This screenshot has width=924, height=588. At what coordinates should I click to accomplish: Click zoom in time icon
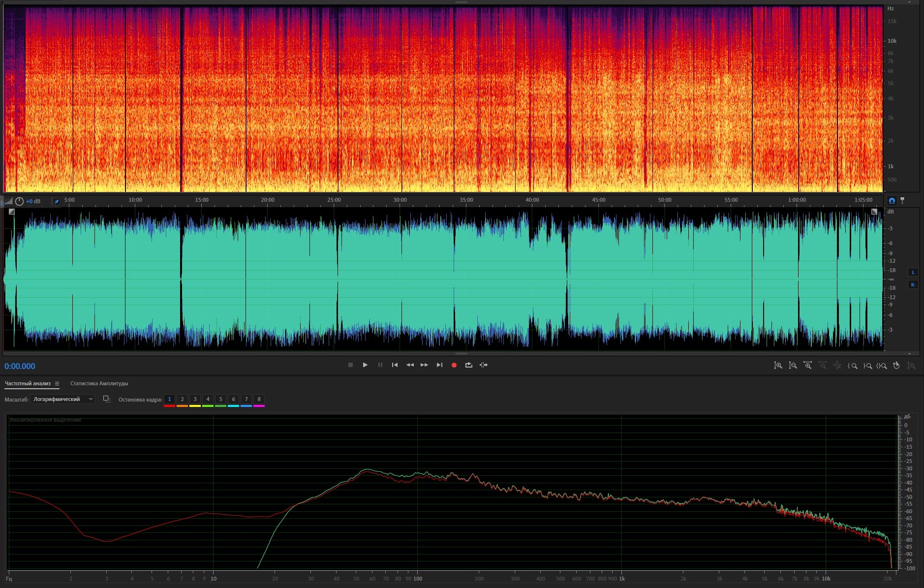pyautogui.click(x=807, y=366)
